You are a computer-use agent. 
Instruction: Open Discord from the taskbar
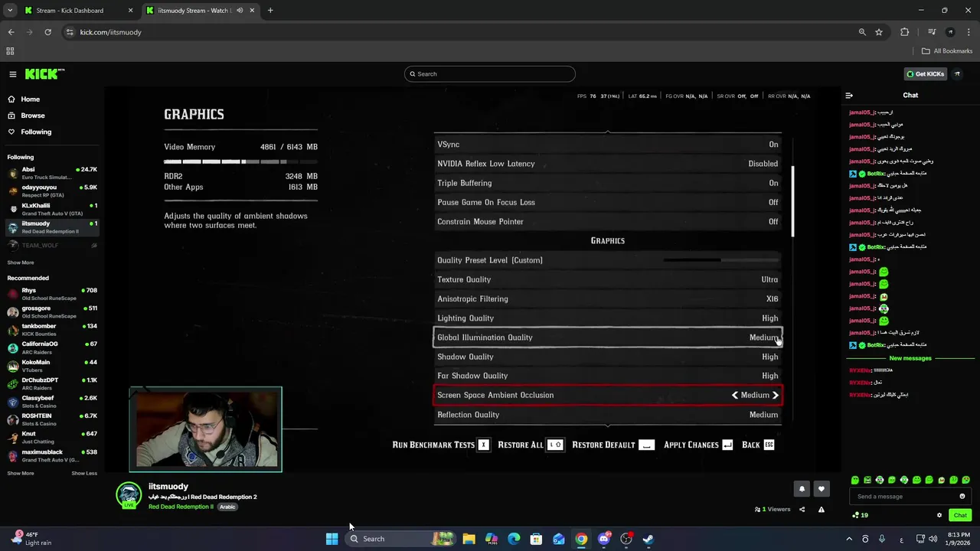(x=603, y=539)
